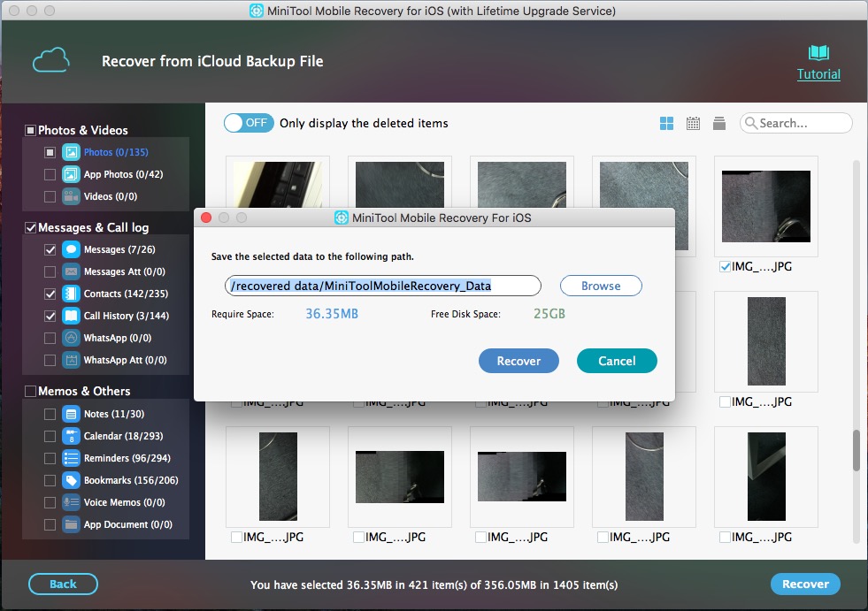Switch to calendar view of photos
868x611 pixels.
(693, 123)
